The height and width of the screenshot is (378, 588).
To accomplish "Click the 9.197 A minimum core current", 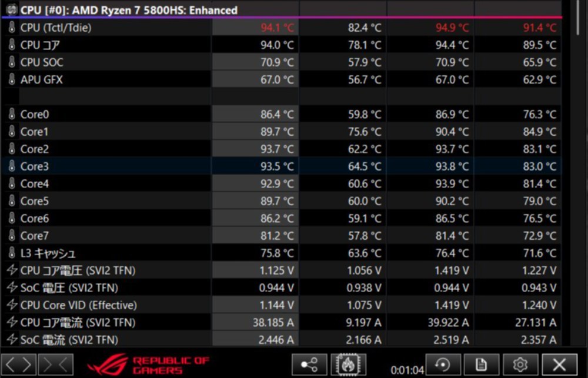I will [363, 322].
